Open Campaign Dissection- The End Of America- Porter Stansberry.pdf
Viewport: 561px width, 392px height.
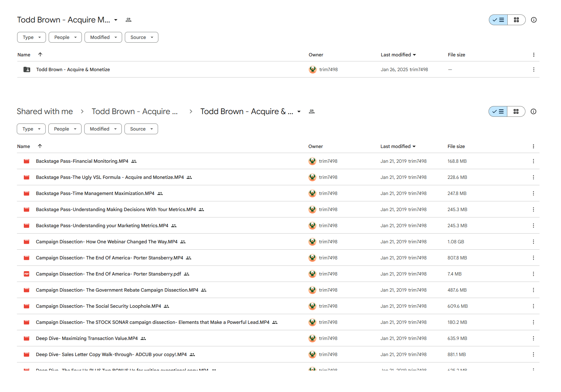click(x=109, y=274)
